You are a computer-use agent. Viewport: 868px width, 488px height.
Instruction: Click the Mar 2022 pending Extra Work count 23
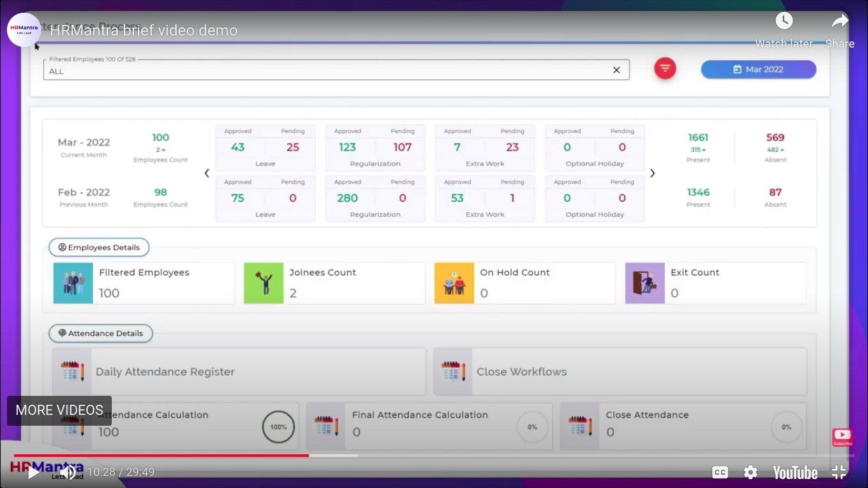[x=512, y=147]
